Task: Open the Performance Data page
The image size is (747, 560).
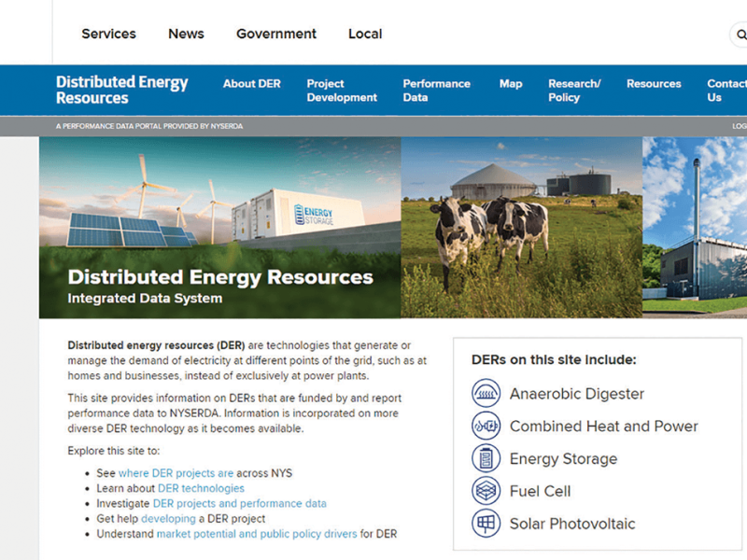Action: (x=436, y=90)
